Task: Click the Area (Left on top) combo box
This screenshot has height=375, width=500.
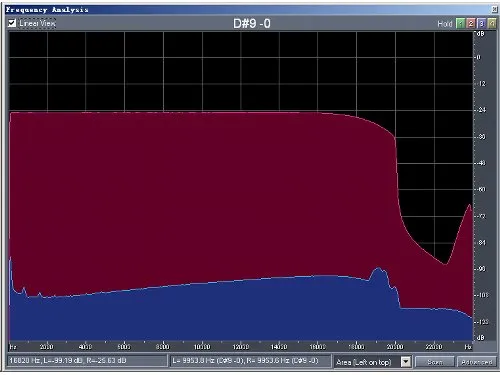Action: [372, 362]
